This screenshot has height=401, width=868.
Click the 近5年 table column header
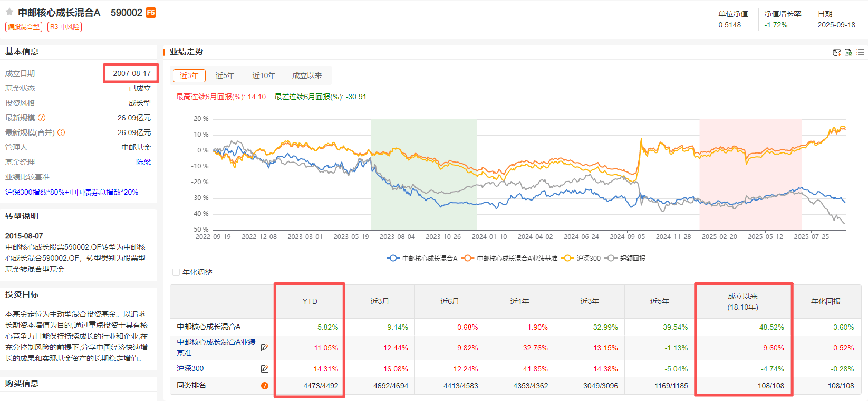coord(660,301)
